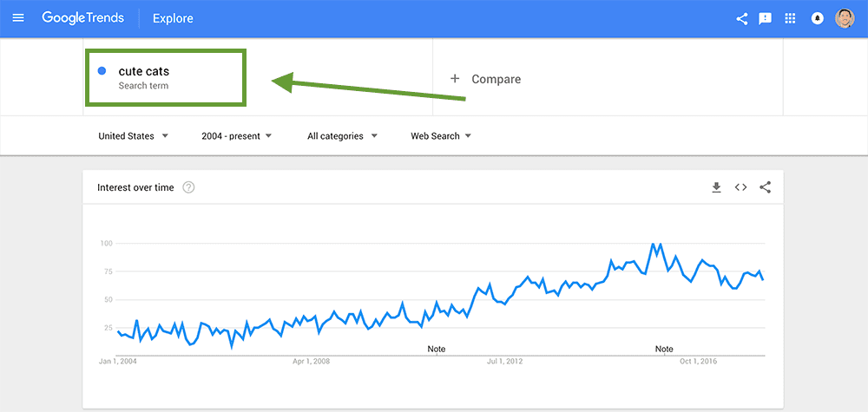The image size is (868, 412).
Task: Share the Interest over time chart
Action: pyautogui.click(x=765, y=187)
